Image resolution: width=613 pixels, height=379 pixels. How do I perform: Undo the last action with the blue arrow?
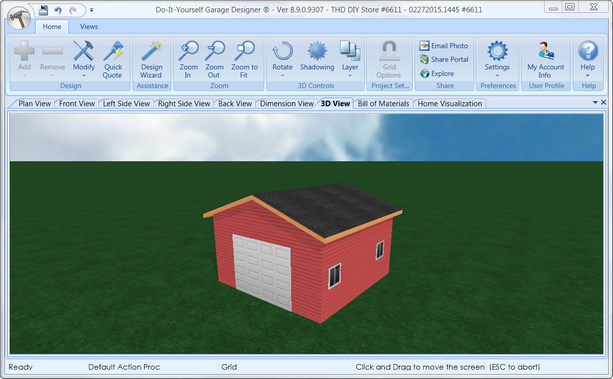[x=58, y=10]
